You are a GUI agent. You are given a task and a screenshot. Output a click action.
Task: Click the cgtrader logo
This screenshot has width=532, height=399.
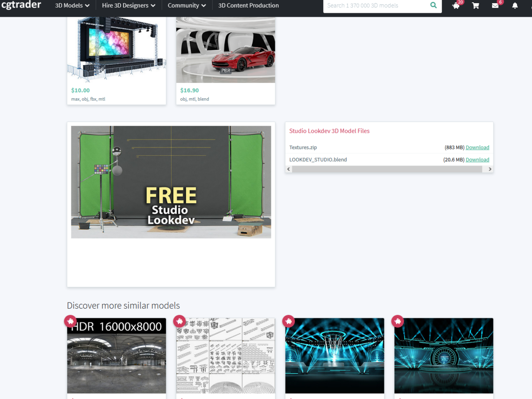(x=21, y=5)
